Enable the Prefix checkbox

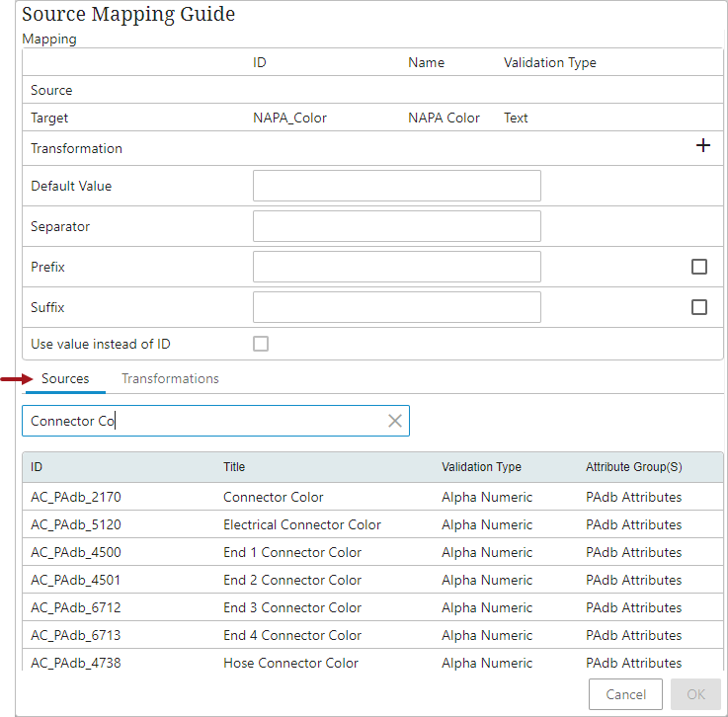(x=699, y=267)
